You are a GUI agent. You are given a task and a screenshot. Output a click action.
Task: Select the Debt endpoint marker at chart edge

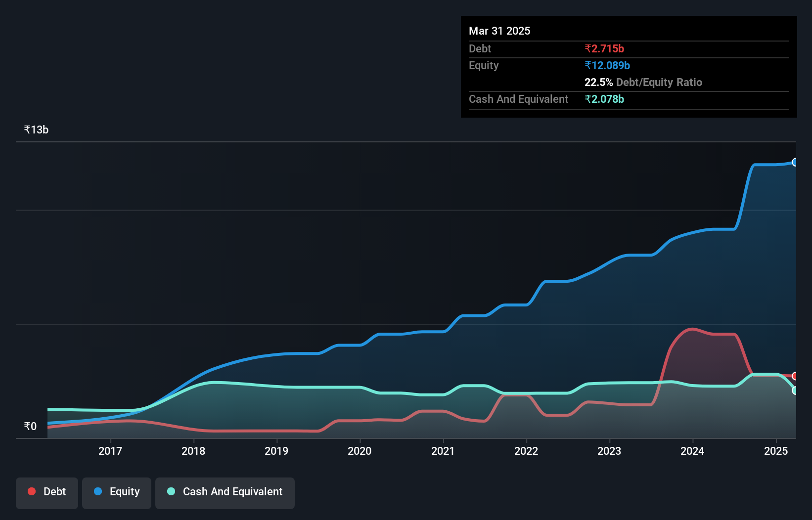(796, 376)
